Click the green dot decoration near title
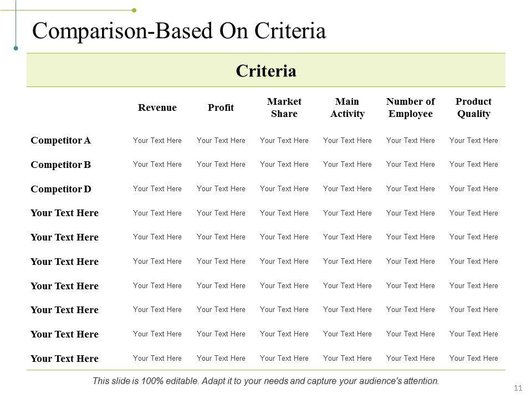Image resolution: width=532 pixels, height=399 pixels. pos(134,10)
